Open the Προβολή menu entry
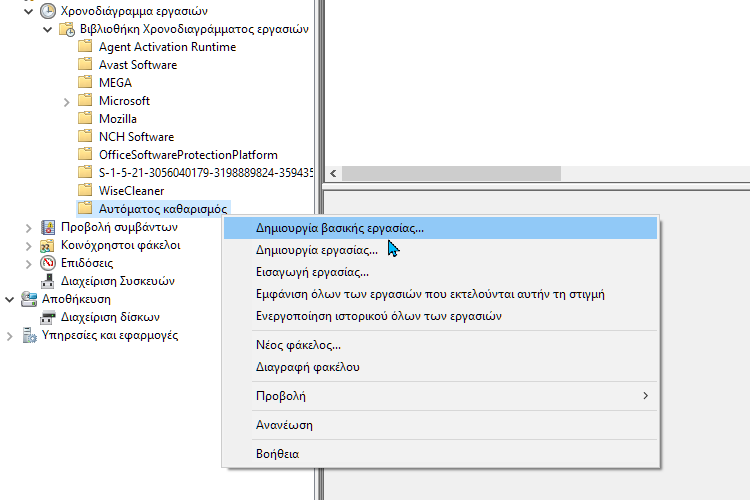The height and width of the screenshot is (500, 750). tap(441, 396)
